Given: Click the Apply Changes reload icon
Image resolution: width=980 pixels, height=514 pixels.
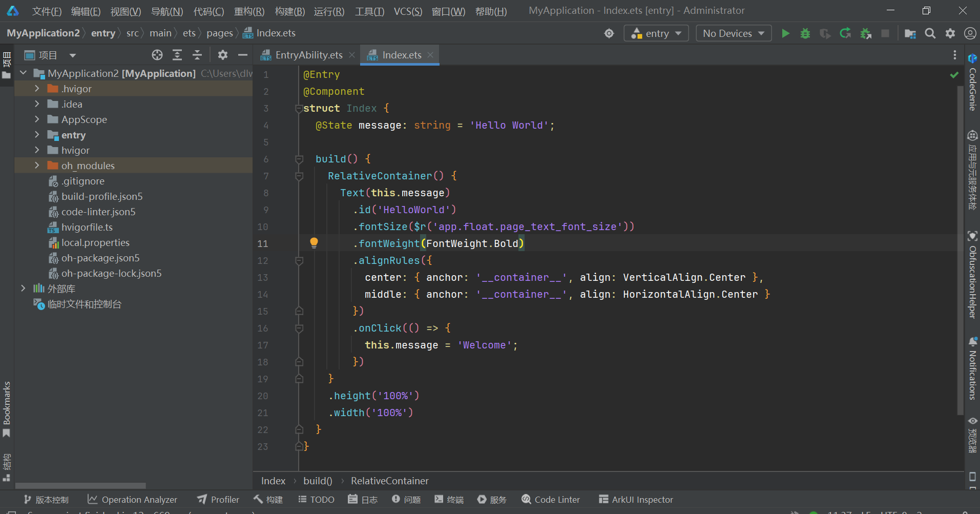Looking at the screenshot, I should click(x=845, y=33).
